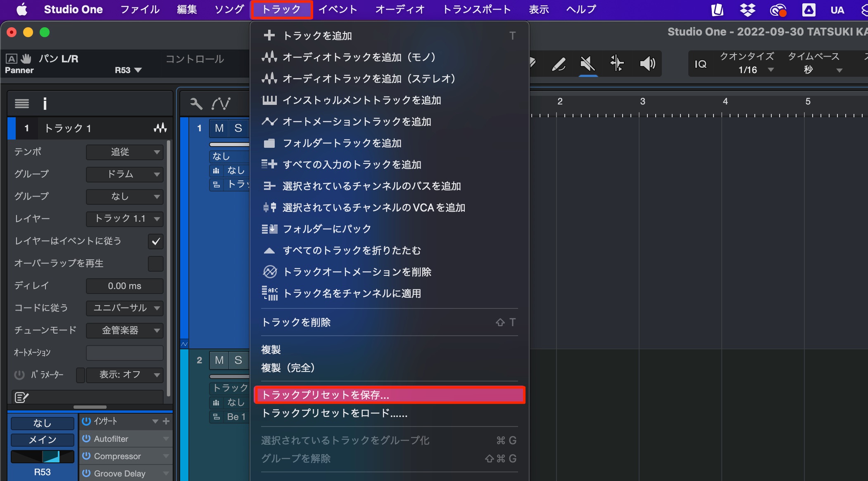The image size is (868, 481).
Task: Choose インストゥルメントトラックを追加
Action: tap(390, 100)
